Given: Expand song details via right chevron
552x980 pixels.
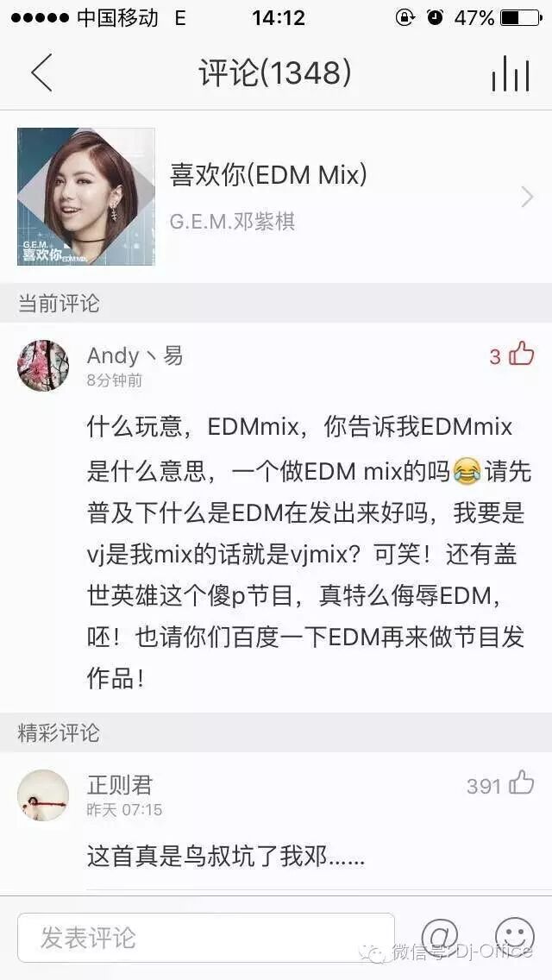Looking at the screenshot, I should tap(528, 197).
